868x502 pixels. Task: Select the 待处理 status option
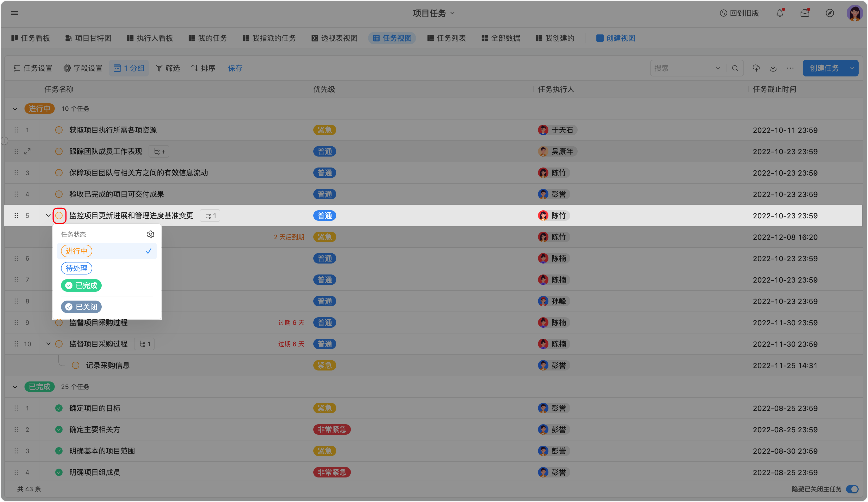(76, 268)
